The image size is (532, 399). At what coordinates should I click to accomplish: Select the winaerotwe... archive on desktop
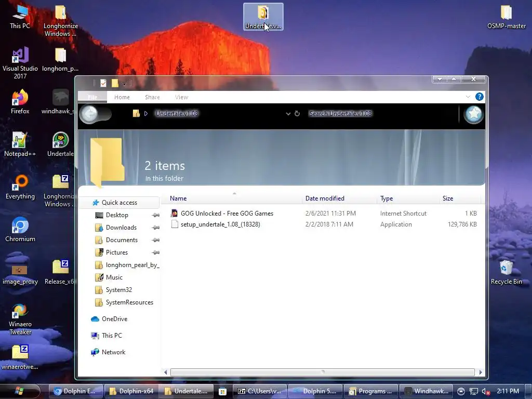[x=20, y=357]
